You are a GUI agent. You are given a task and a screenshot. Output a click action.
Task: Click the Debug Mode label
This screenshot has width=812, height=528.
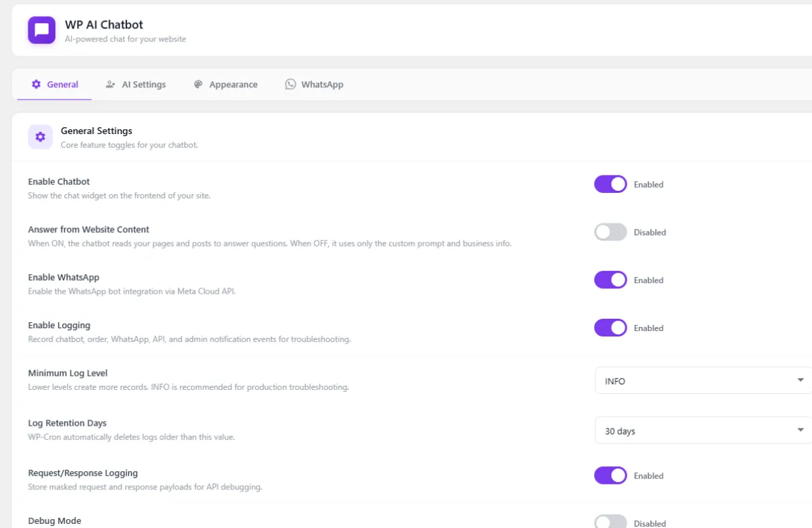click(54, 521)
